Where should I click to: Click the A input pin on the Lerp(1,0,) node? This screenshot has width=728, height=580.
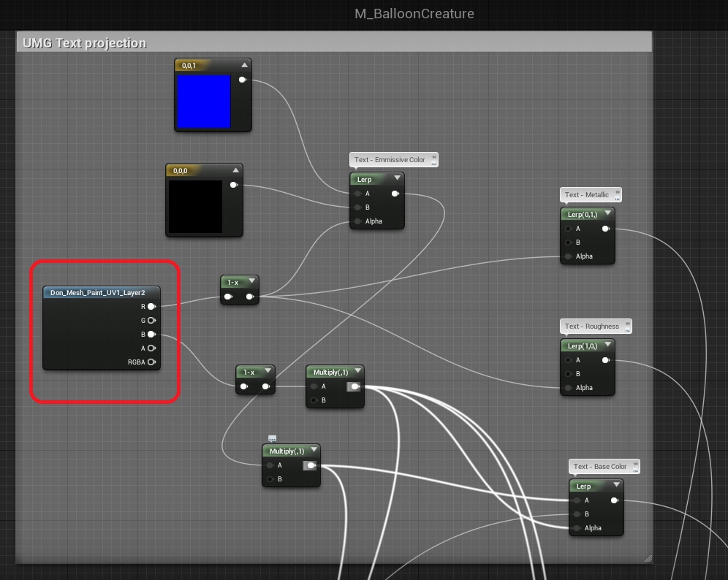tap(568, 360)
